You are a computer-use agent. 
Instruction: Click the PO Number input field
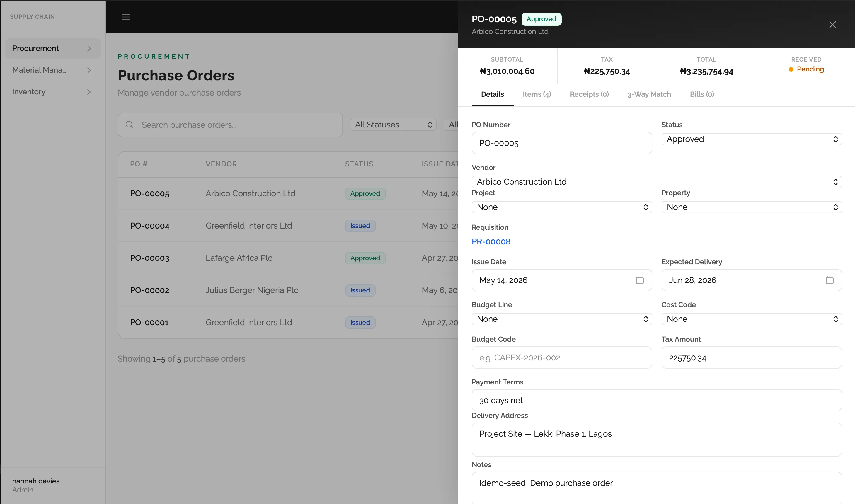pyautogui.click(x=562, y=143)
